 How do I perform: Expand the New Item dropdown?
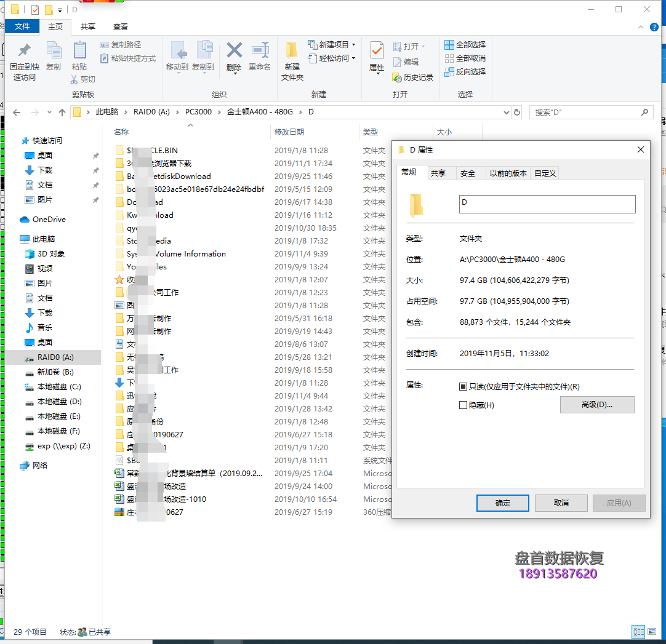[353, 45]
